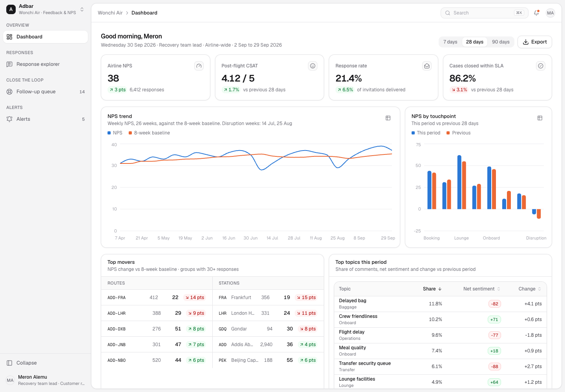Click the Dashboard grid icon in sidebar
The width and height of the screenshot is (565, 392).
tap(9, 37)
